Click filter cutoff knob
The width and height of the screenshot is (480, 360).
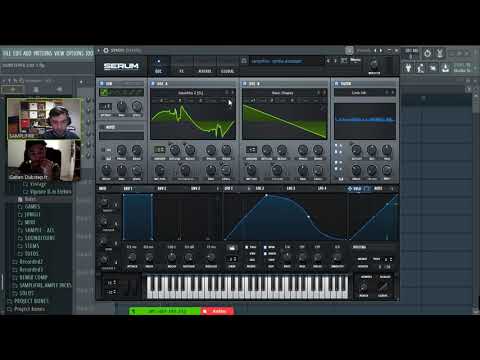[356, 150]
